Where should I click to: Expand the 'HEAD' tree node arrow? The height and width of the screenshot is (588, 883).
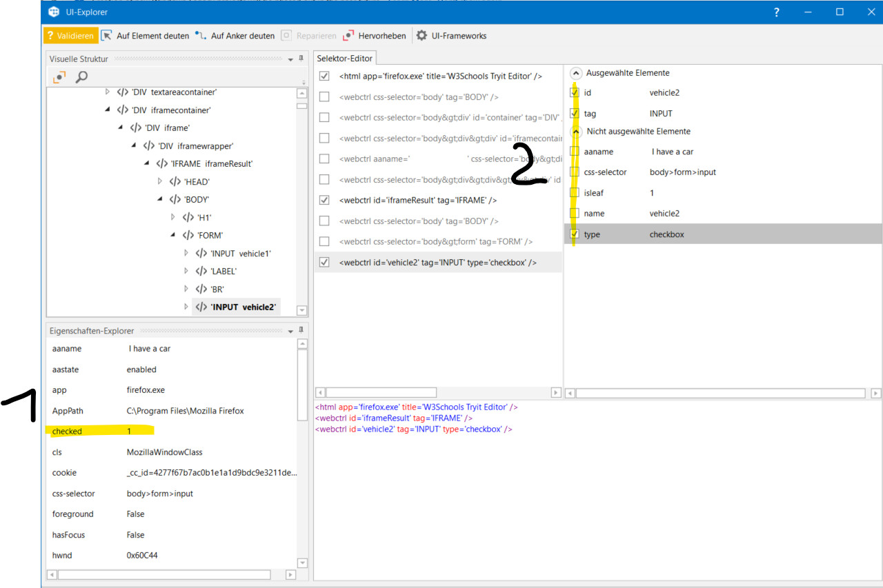coord(160,181)
